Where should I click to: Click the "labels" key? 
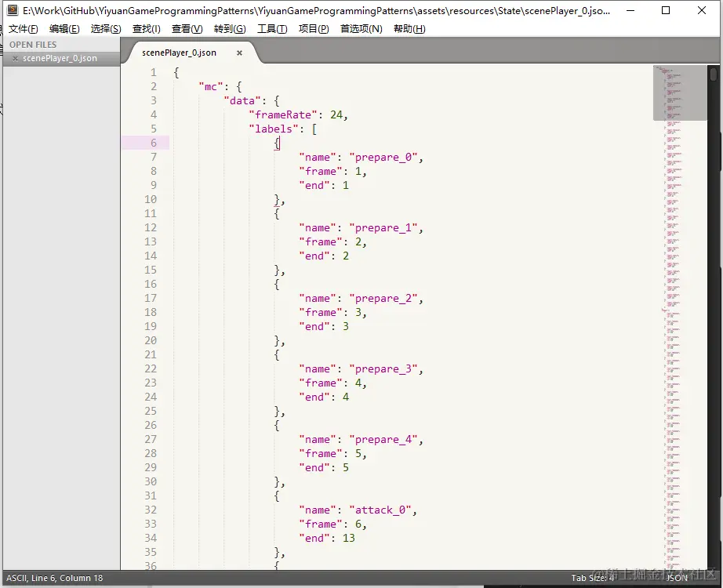tap(274, 129)
